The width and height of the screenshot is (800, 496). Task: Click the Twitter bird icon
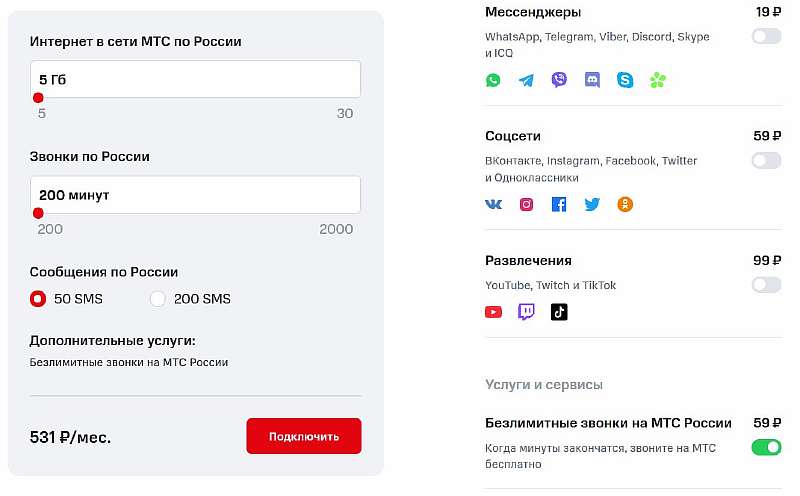click(x=592, y=204)
